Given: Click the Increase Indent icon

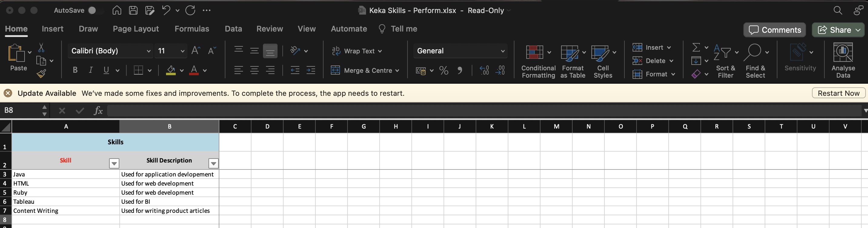Looking at the screenshot, I should pos(311,70).
